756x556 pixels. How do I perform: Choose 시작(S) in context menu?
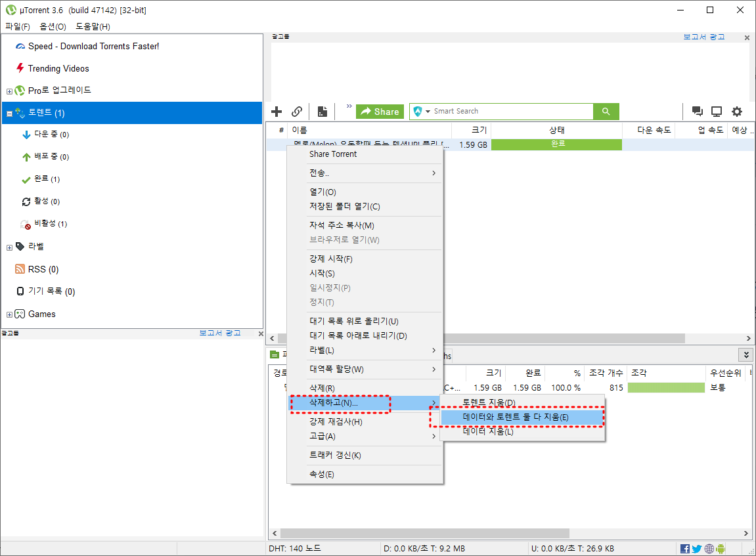(365, 273)
